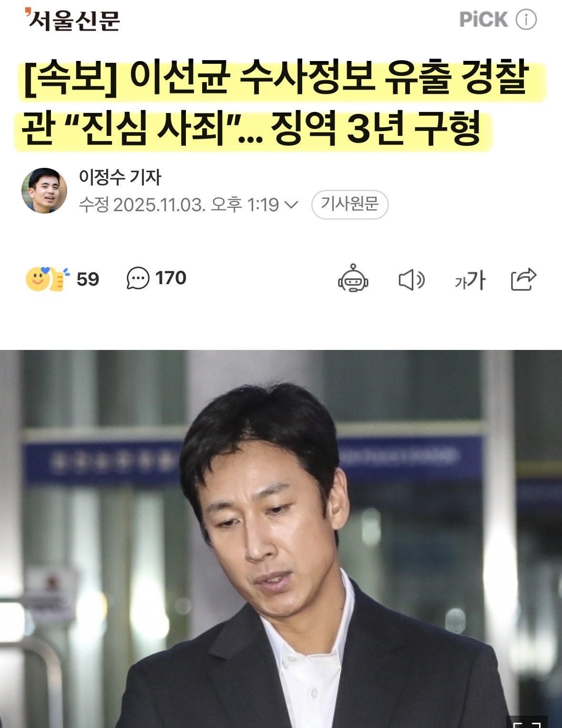562x728 pixels.
Task: Expand the edit time chevron after 1:19
Action: 290,205
